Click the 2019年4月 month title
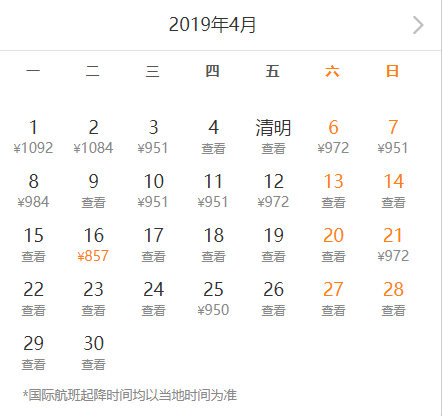The width and height of the screenshot is (442, 416). (212, 25)
